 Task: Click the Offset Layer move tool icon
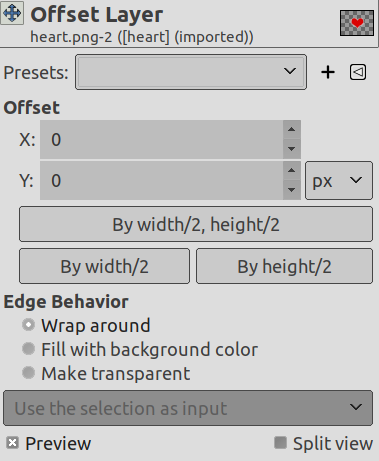coord(12,13)
